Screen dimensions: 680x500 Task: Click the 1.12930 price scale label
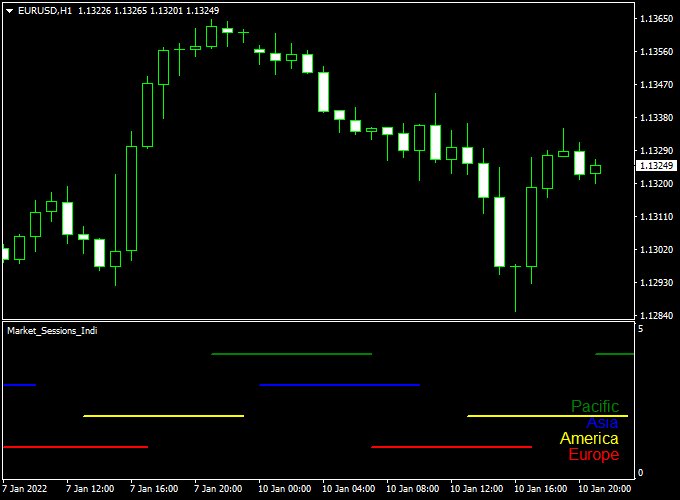click(x=657, y=282)
